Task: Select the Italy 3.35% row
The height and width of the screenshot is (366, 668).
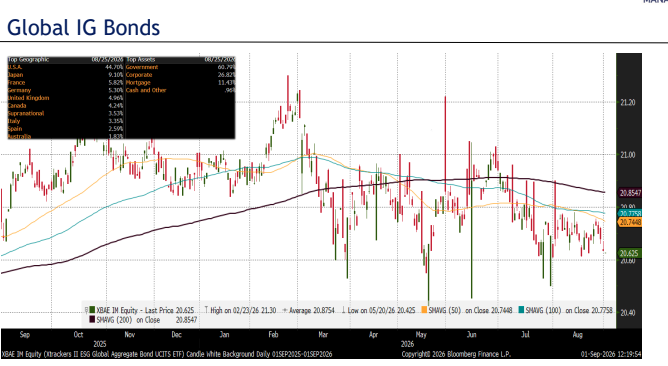Action: (66, 121)
